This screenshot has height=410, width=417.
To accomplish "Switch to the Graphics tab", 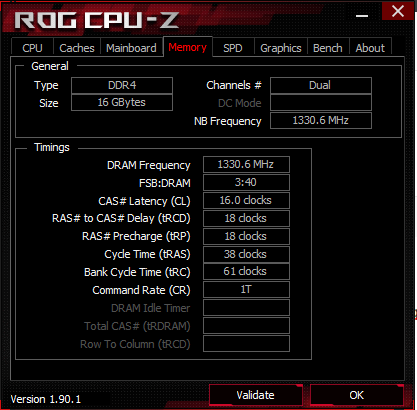I will (x=281, y=48).
